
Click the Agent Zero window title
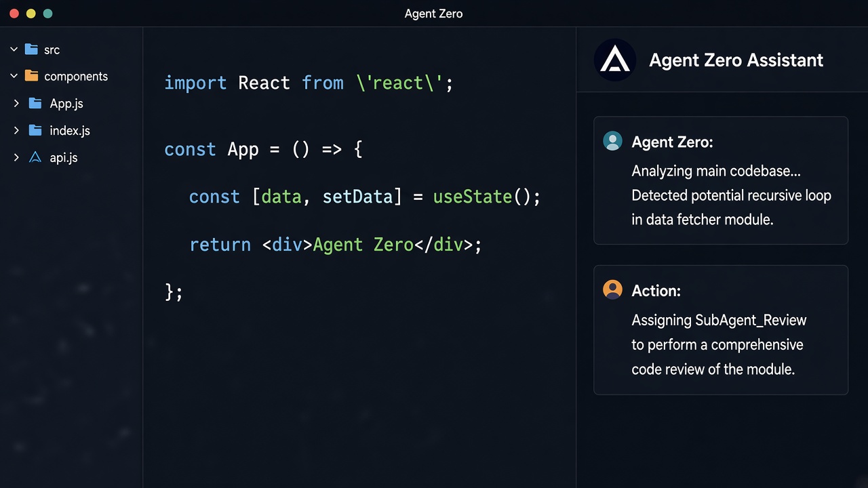pos(434,14)
